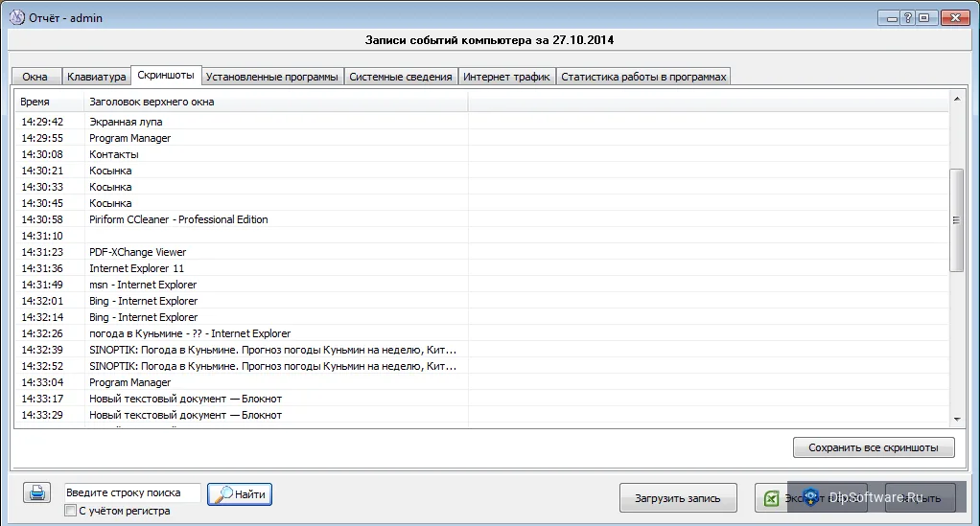Select the Косынка row at 14:30:33
The image size is (980, 526).
click(482, 186)
